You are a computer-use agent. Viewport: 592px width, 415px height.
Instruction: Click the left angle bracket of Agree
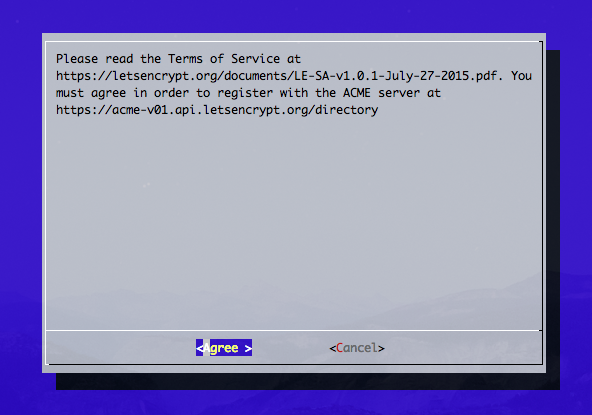tap(199, 348)
